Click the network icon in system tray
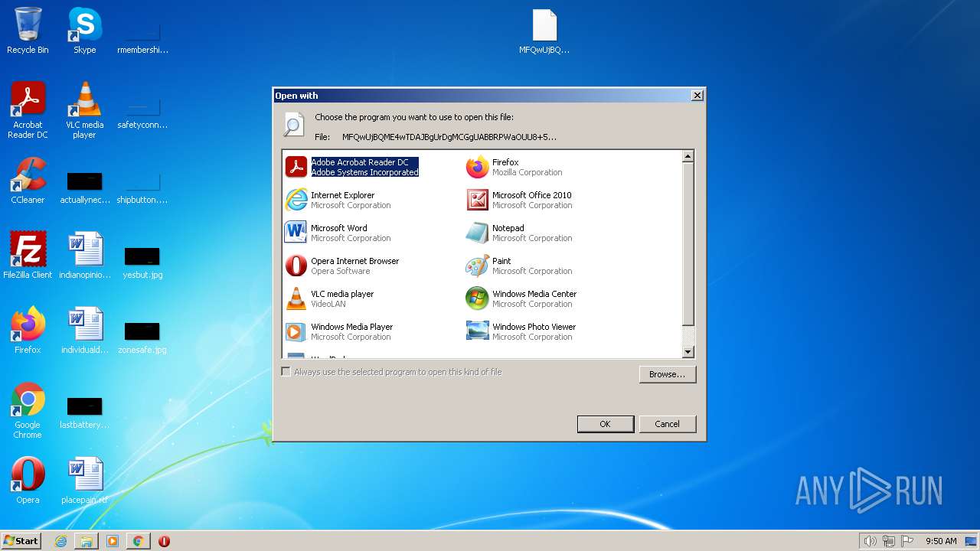The height and width of the screenshot is (551, 980). [889, 541]
